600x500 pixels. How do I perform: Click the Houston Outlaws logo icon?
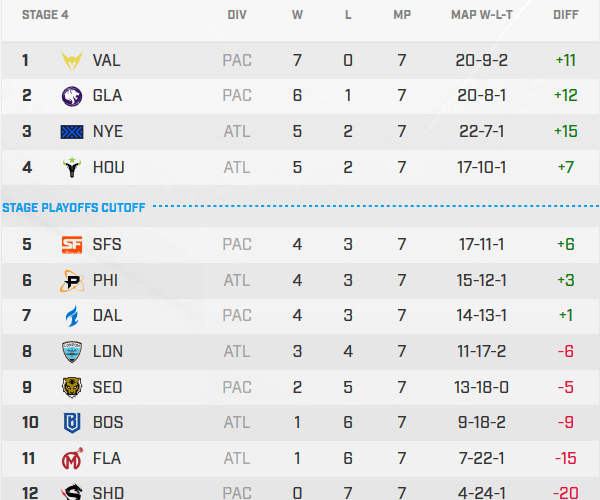click(x=73, y=168)
